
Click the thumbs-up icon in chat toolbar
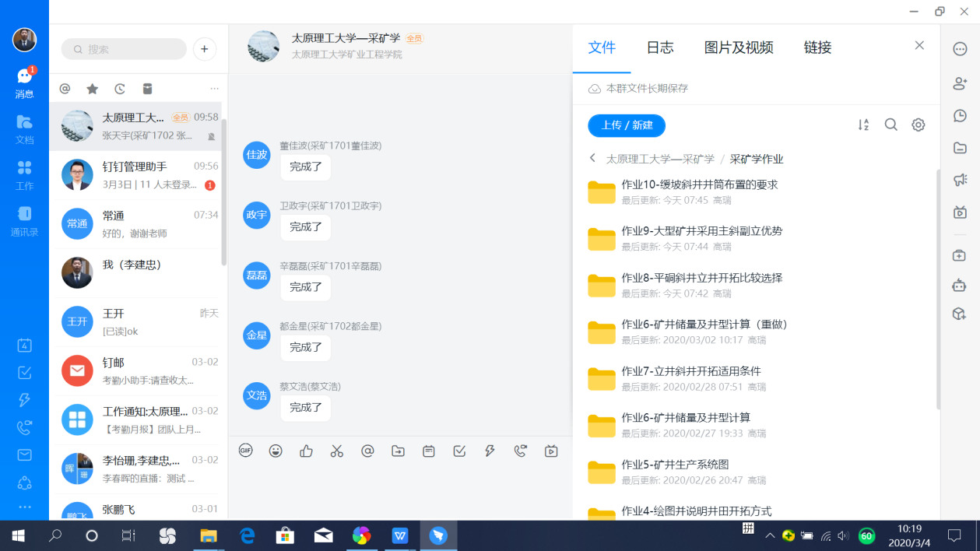point(306,451)
